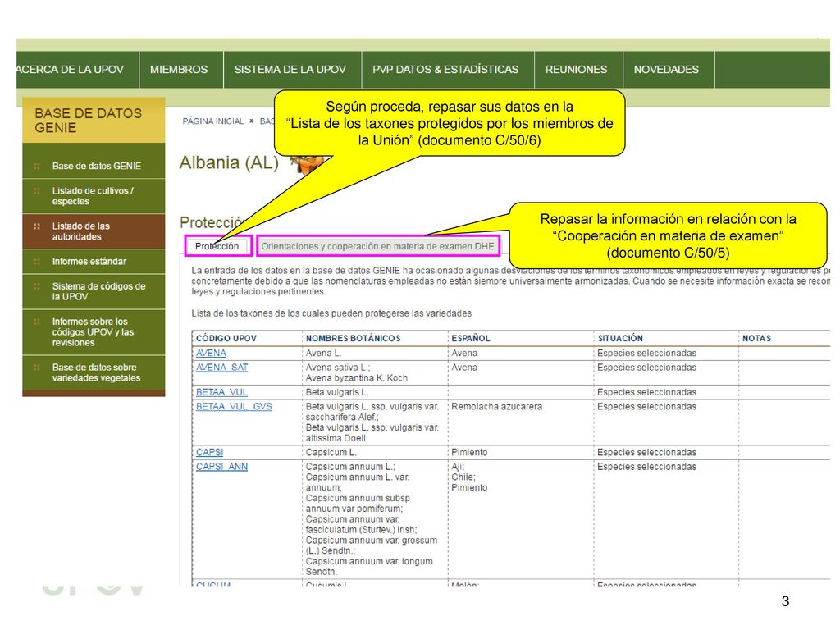Click the CÓDIGO UPOV column header

pos(226,339)
